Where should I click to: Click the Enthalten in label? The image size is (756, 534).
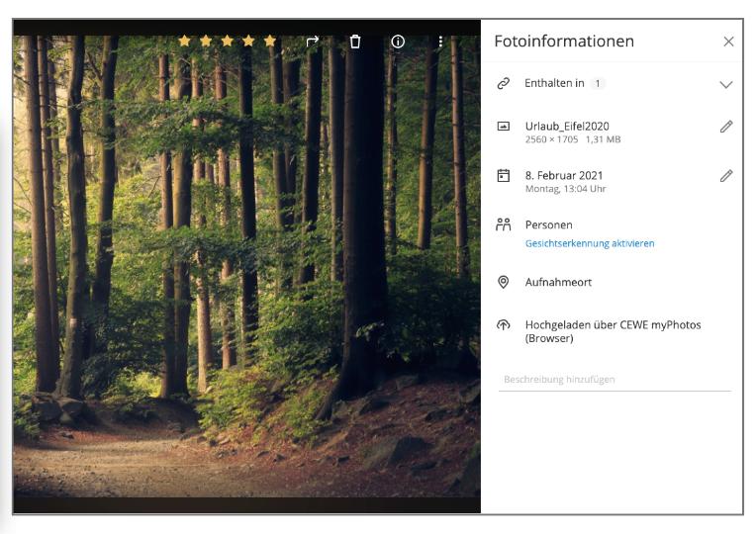[x=554, y=83]
